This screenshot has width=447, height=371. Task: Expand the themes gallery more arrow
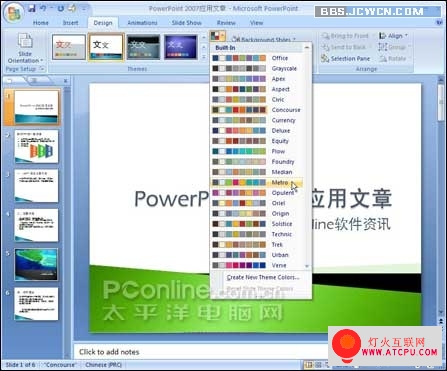204,57
